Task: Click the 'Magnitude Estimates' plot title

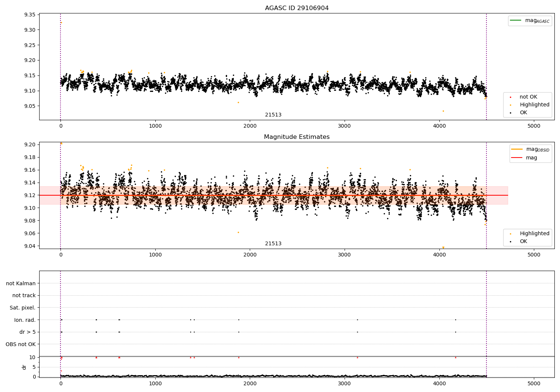Action: (297, 137)
